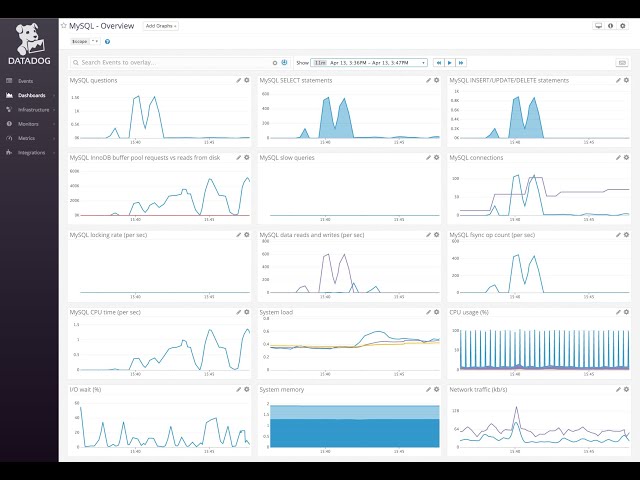Step the time range backward
Screen dimensions: 640x480
pos(439,62)
